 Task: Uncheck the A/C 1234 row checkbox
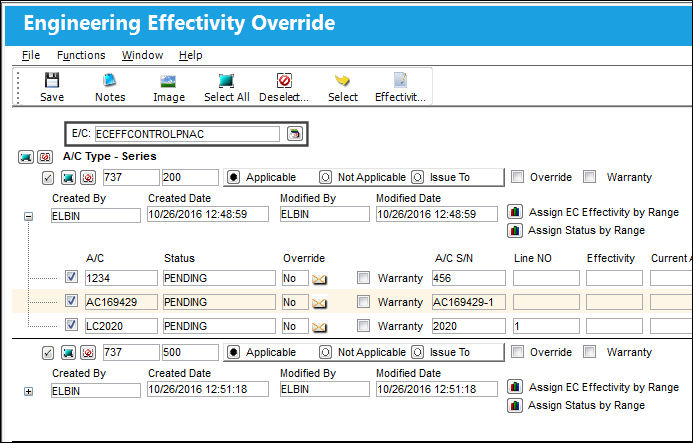point(71,277)
